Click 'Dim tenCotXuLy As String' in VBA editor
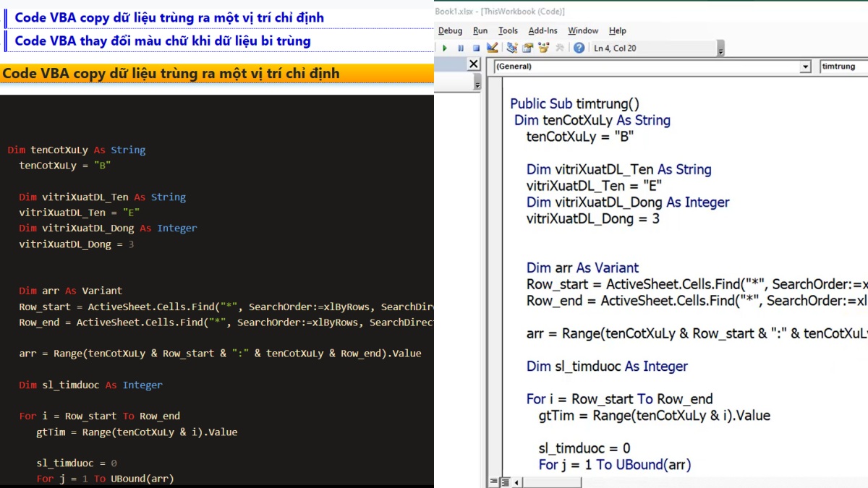This screenshot has height=488, width=868. [x=592, y=121]
